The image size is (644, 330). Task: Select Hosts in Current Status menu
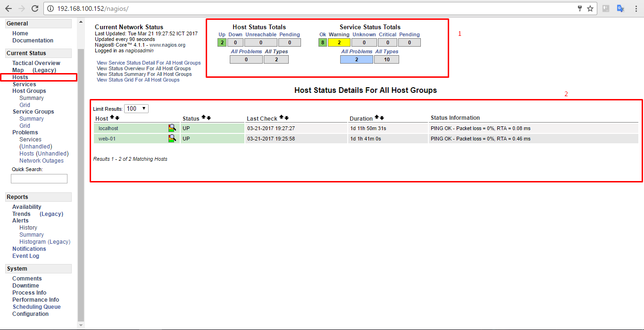pyautogui.click(x=20, y=77)
